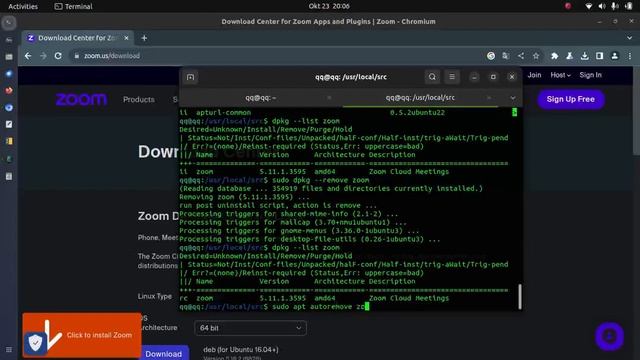Click the Chromium labs flask icon

pos(569,56)
